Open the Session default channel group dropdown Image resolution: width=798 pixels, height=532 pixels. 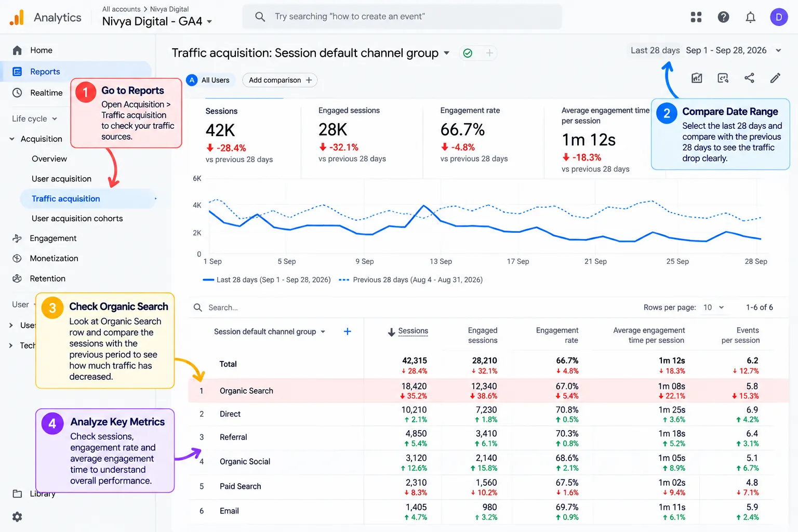(270, 331)
